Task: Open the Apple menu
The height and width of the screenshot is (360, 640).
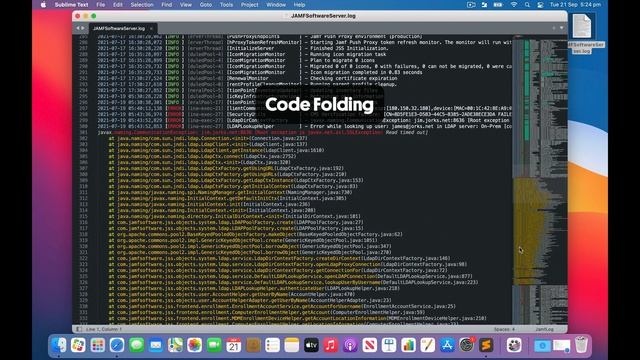Action: (43, 5)
